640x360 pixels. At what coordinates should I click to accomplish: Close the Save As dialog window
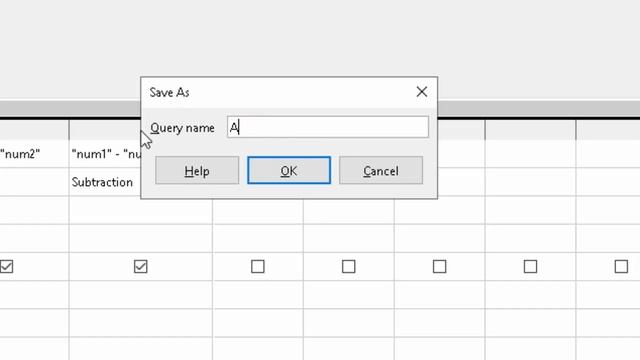tap(422, 92)
